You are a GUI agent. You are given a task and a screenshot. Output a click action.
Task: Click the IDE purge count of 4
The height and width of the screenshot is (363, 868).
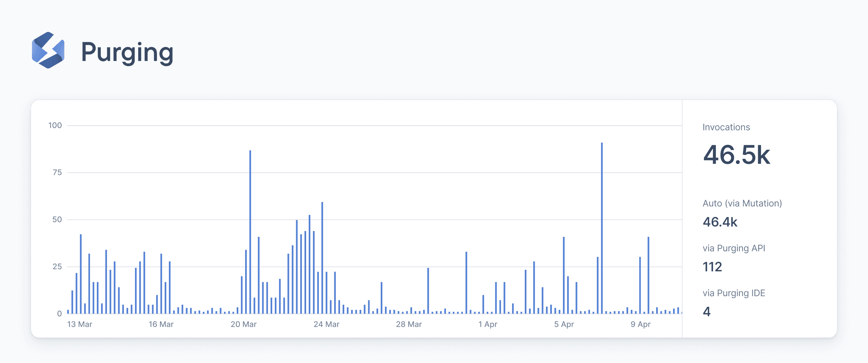[x=707, y=312]
